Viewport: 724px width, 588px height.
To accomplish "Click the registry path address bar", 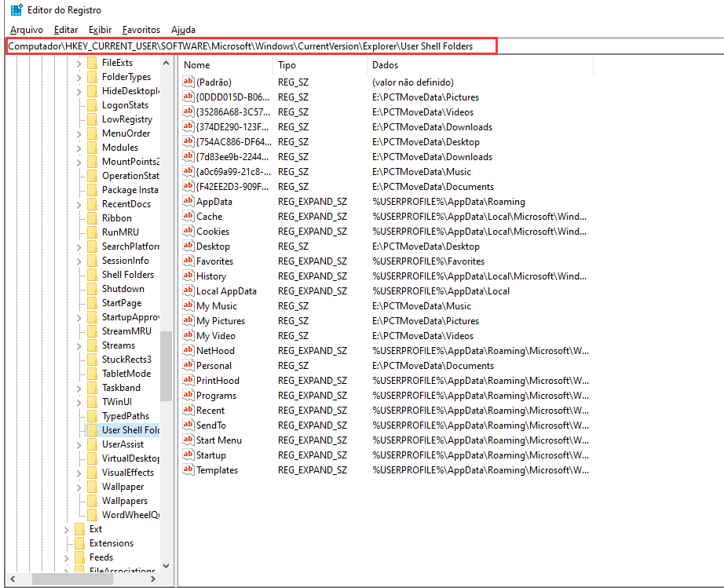I will 251,46.
